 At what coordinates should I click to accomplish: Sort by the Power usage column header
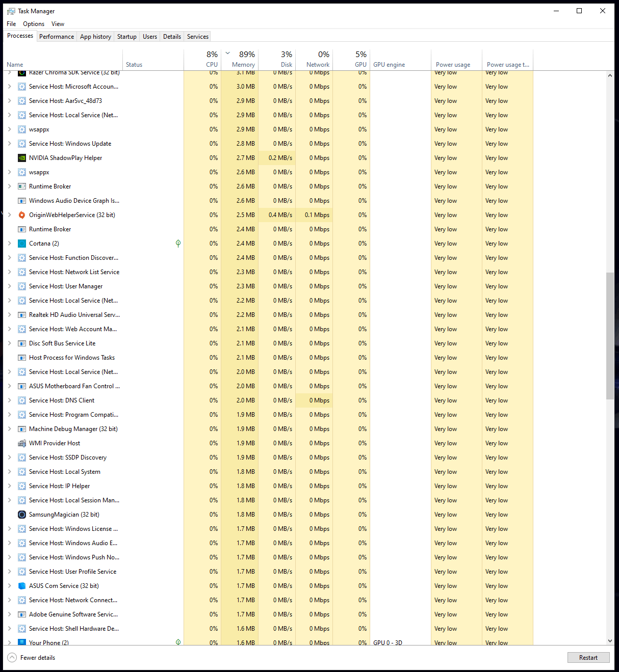click(x=456, y=60)
